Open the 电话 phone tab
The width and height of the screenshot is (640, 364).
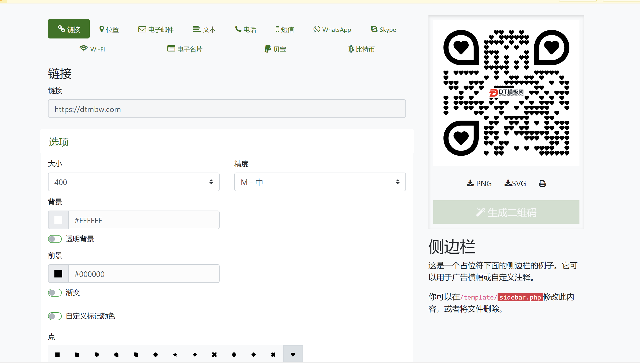pos(246,29)
